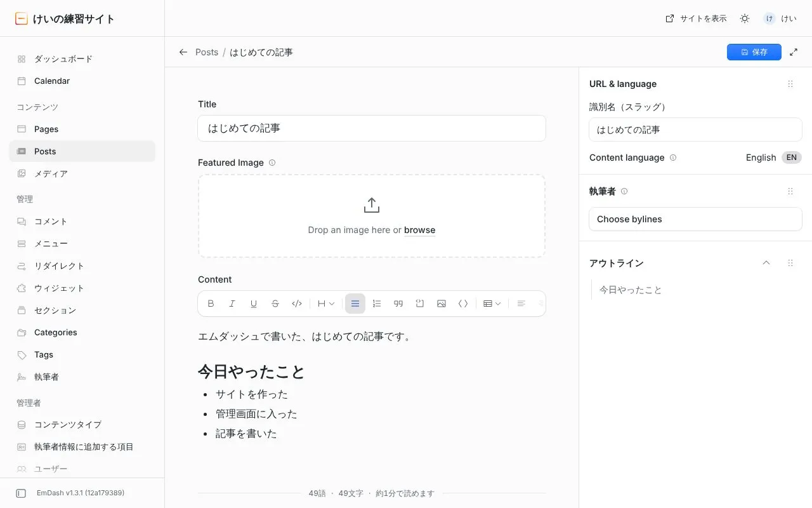Insert a blockquote
This screenshot has width=812, height=508.
(x=398, y=304)
